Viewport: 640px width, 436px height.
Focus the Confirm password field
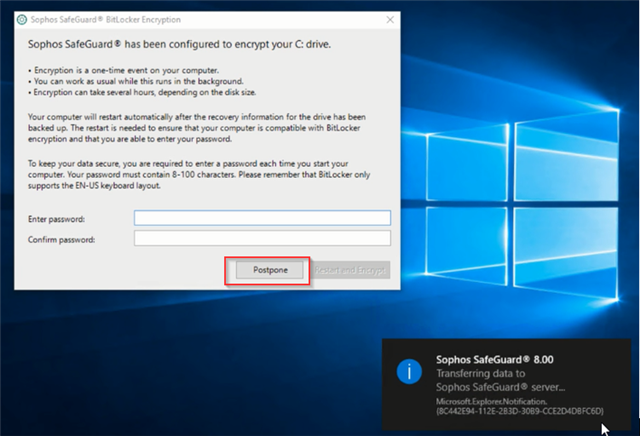262,238
